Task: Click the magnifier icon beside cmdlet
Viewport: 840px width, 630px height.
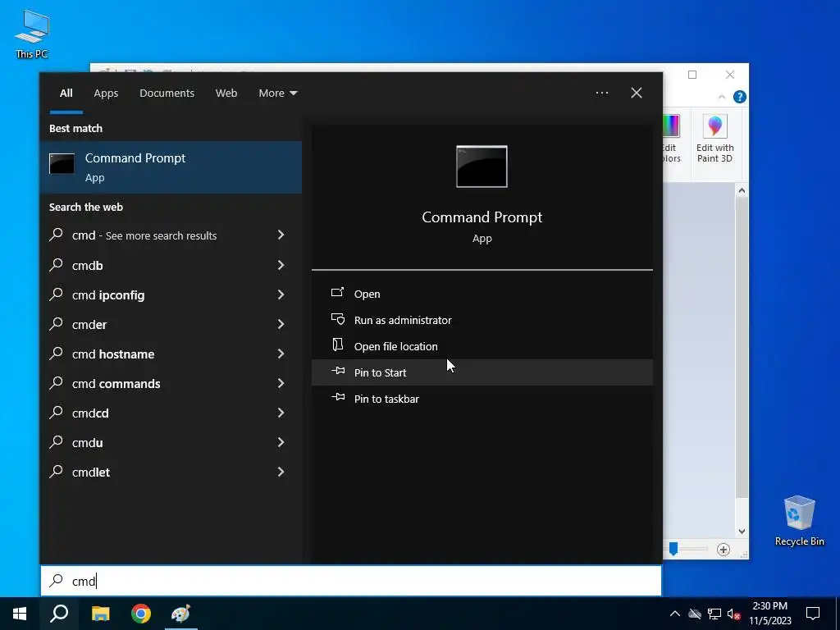Action: [57, 471]
